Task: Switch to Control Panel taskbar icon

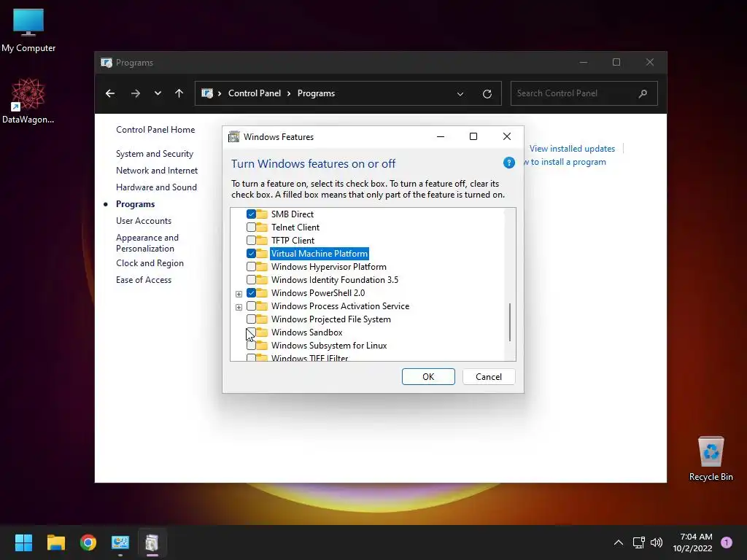Action: (x=120, y=542)
